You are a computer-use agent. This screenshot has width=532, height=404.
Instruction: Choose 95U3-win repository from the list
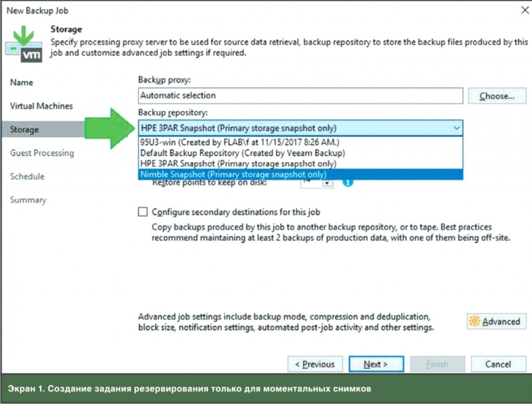tap(239, 142)
